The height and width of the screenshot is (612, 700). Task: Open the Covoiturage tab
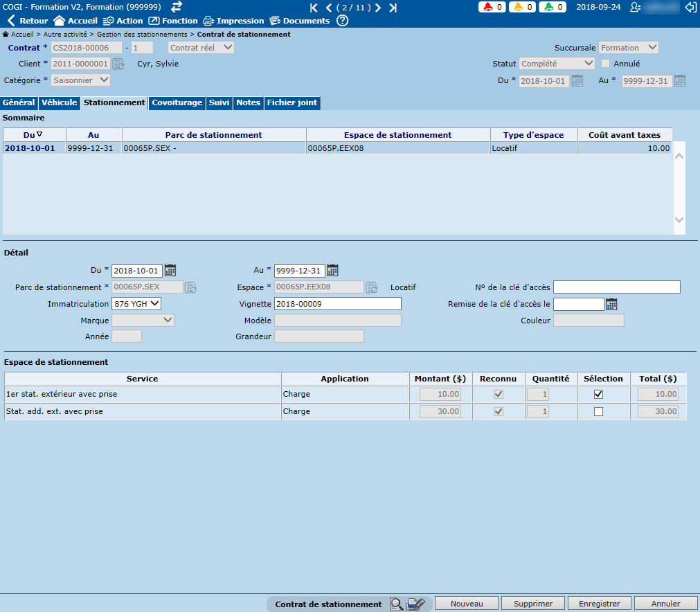click(x=177, y=103)
